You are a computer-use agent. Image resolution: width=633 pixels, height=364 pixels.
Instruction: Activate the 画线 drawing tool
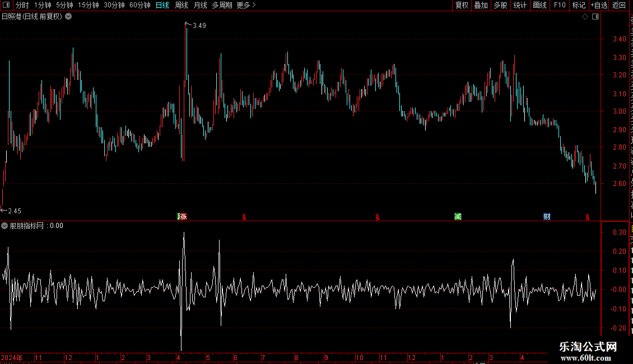click(540, 5)
